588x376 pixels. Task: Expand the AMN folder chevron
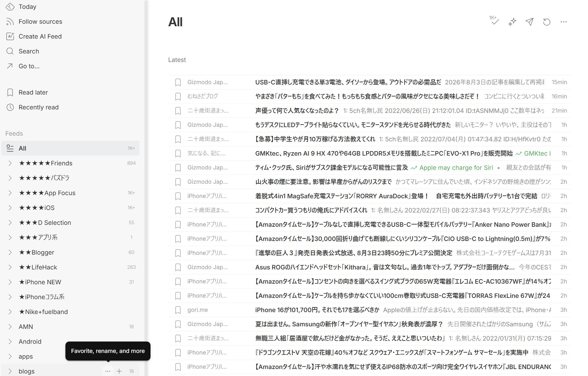10,327
